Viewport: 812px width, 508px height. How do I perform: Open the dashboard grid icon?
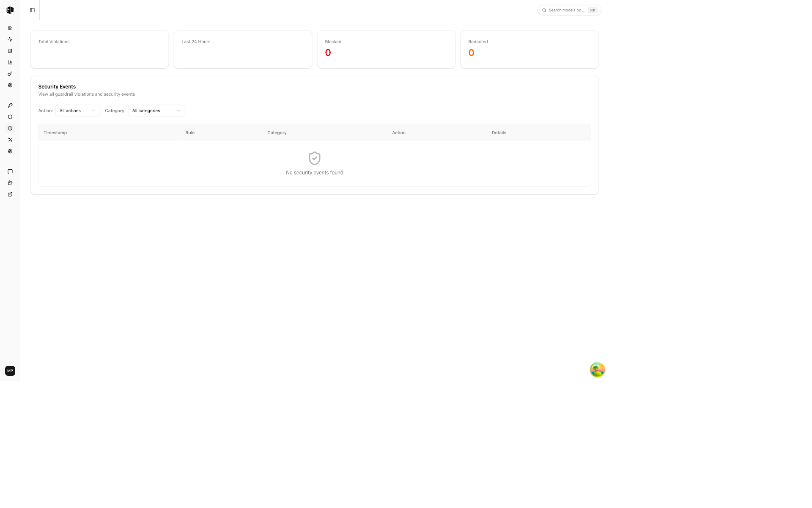point(10,28)
